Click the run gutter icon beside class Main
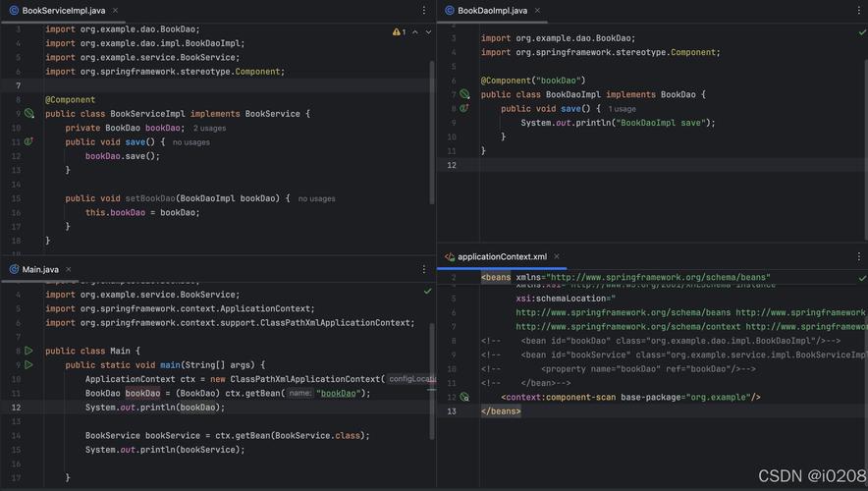 [x=28, y=351]
